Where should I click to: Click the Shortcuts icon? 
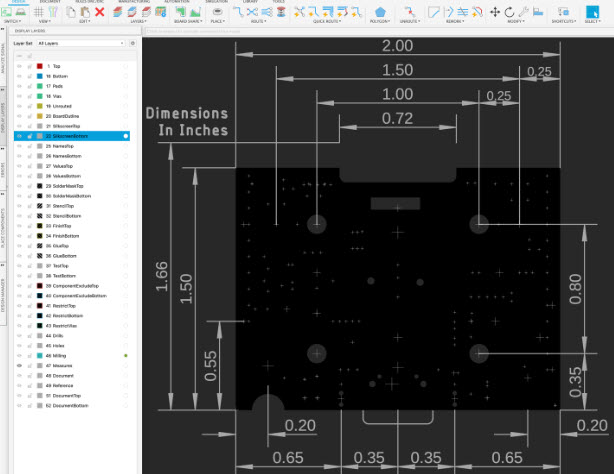coord(563,12)
